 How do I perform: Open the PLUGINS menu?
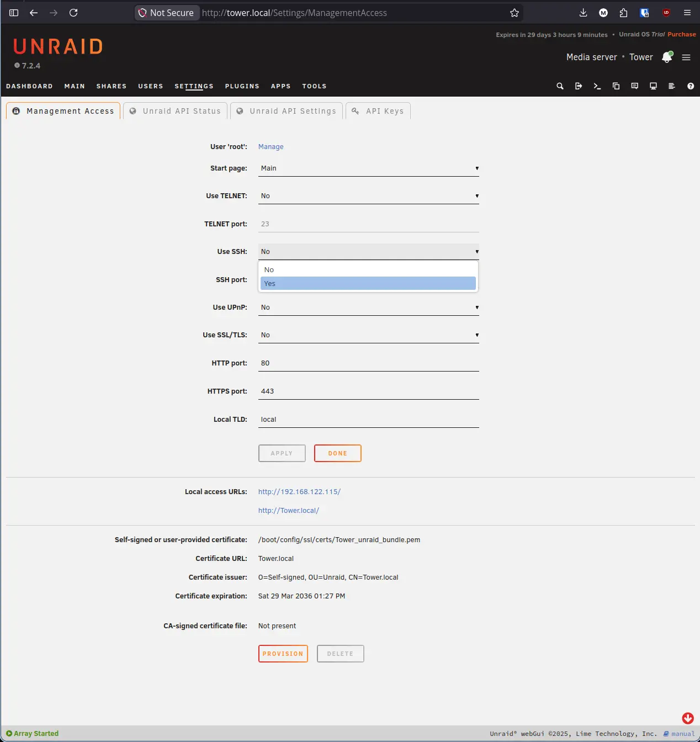[242, 86]
